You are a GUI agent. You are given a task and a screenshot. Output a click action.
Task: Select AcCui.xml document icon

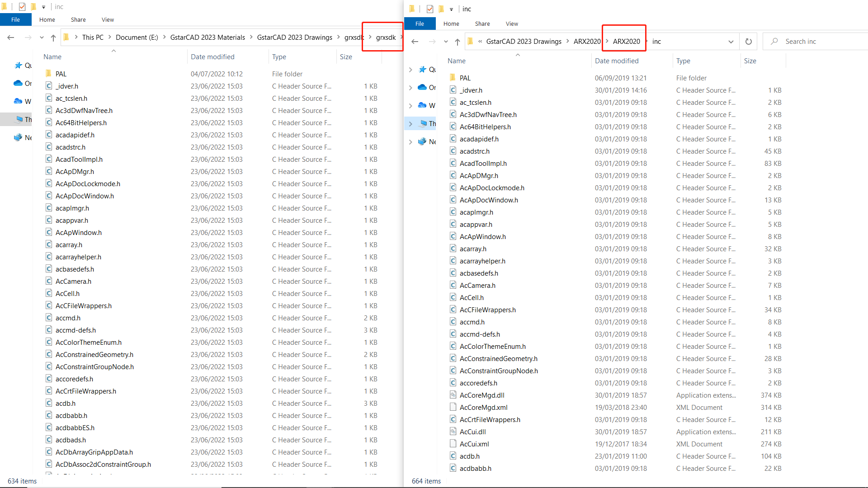[x=453, y=444]
